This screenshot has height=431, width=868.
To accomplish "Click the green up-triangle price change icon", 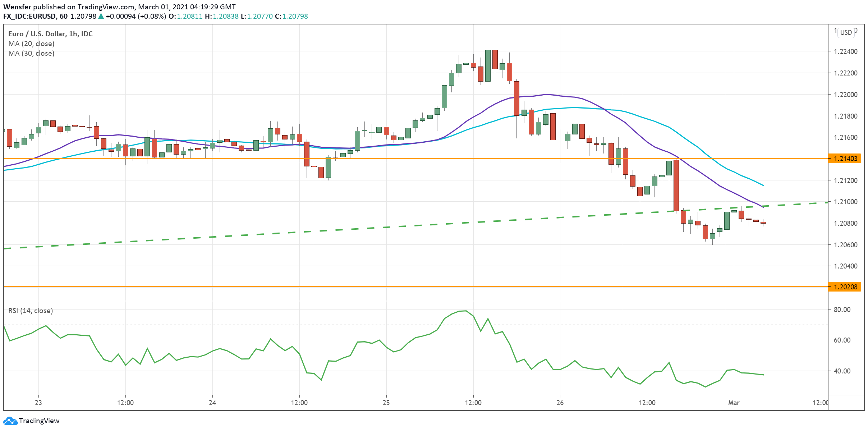I will point(101,16).
